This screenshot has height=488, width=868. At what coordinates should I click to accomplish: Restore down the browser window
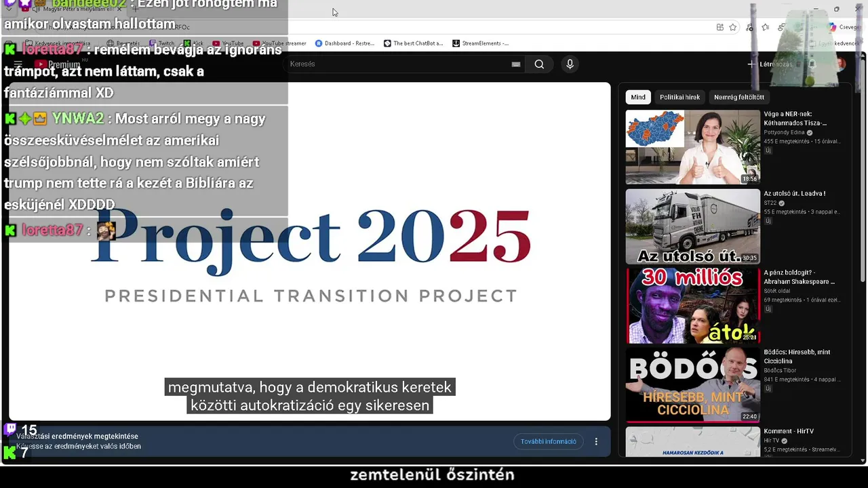pos(836,9)
